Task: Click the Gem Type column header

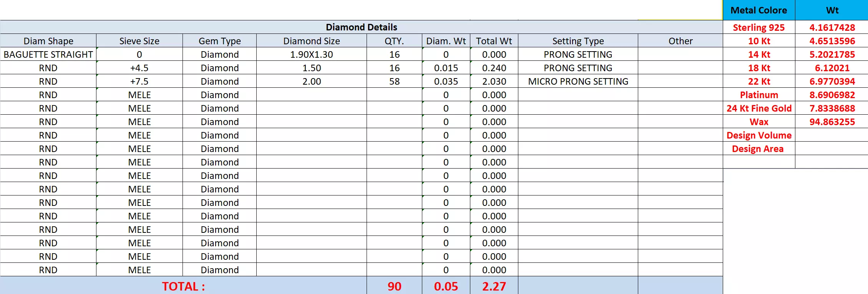Action: click(x=219, y=41)
